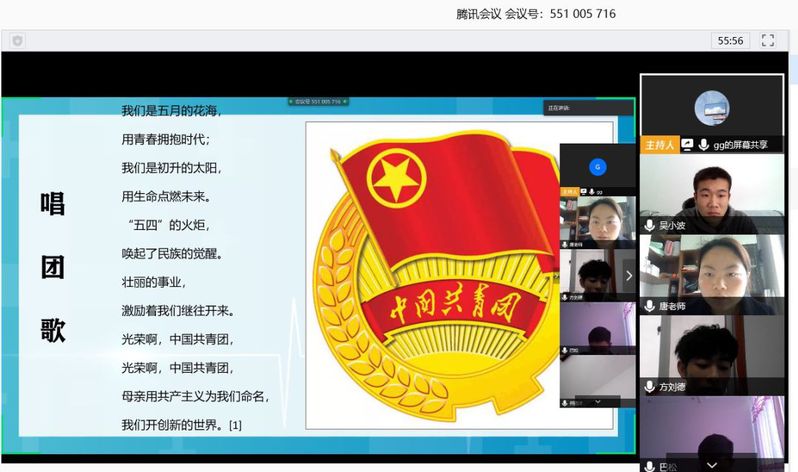Click the 主持人 host badge
This screenshot has height=472, width=798.
coord(660,145)
